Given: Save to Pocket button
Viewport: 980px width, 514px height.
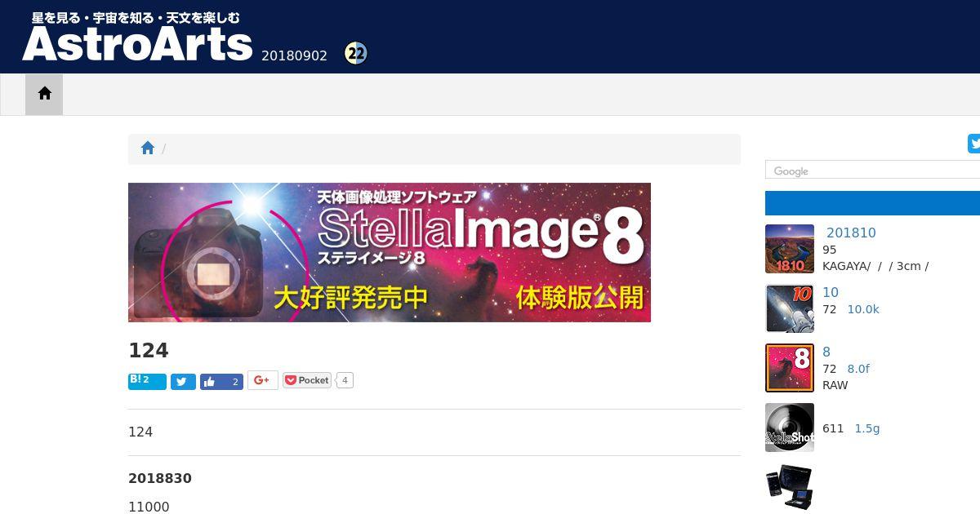Looking at the screenshot, I should pyautogui.click(x=307, y=380).
